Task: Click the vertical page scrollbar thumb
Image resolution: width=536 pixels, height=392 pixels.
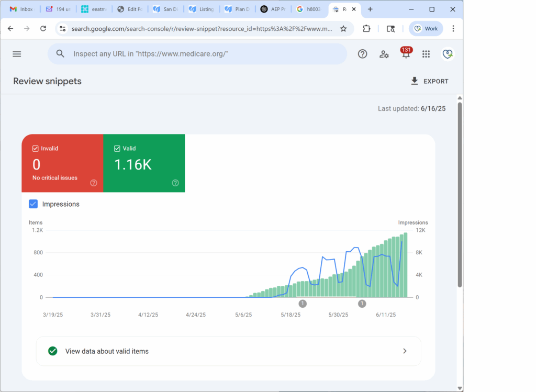Action: point(460,195)
